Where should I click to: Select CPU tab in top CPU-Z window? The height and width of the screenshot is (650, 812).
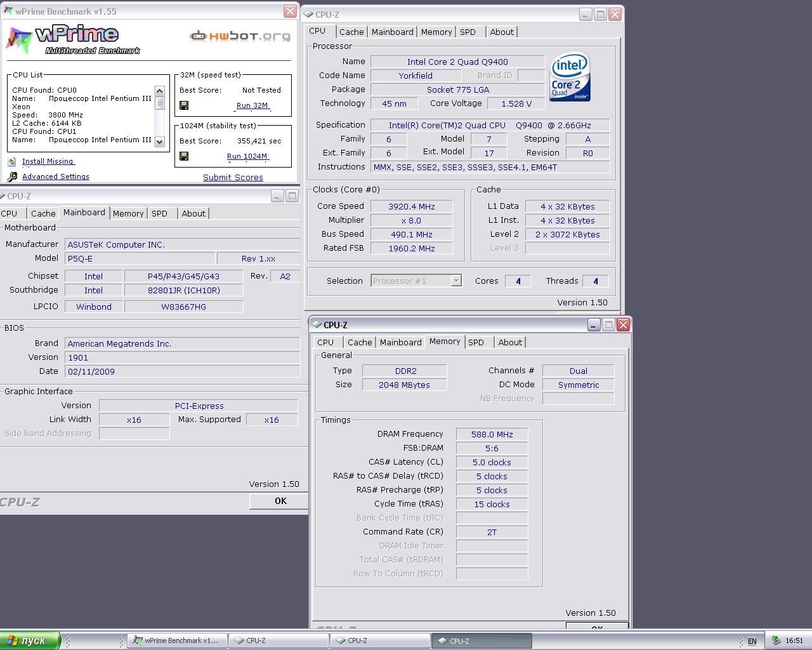[x=317, y=31]
